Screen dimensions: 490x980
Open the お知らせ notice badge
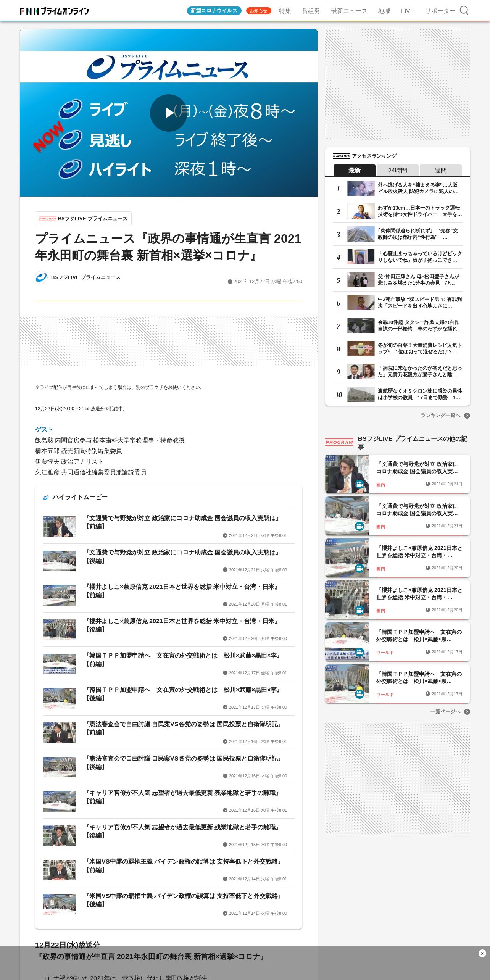click(258, 11)
